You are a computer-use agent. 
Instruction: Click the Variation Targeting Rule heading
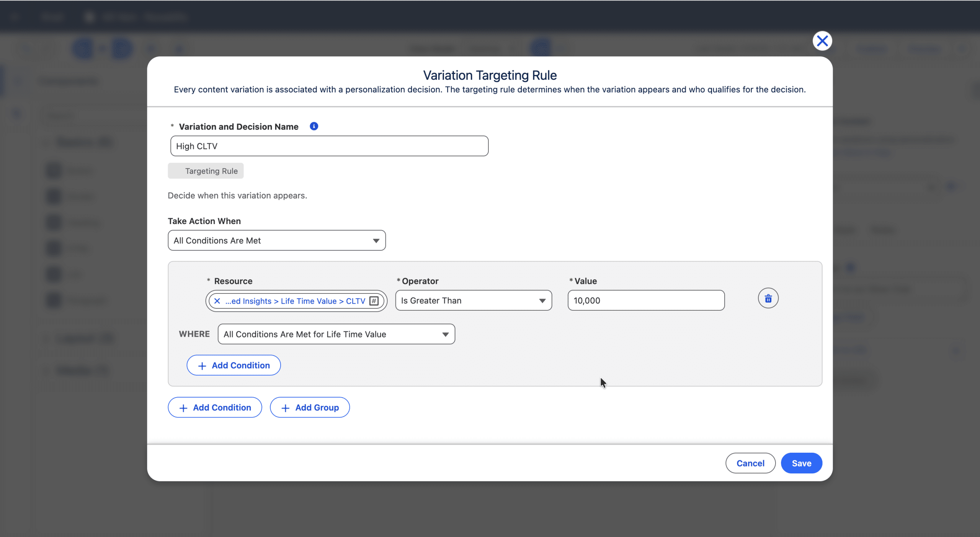pos(489,75)
